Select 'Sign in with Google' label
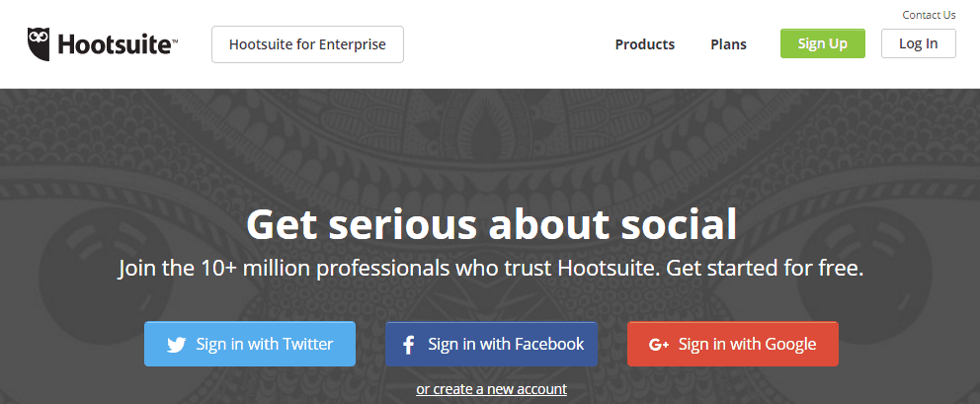Viewport: 980px width, 404px height. [x=747, y=345]
